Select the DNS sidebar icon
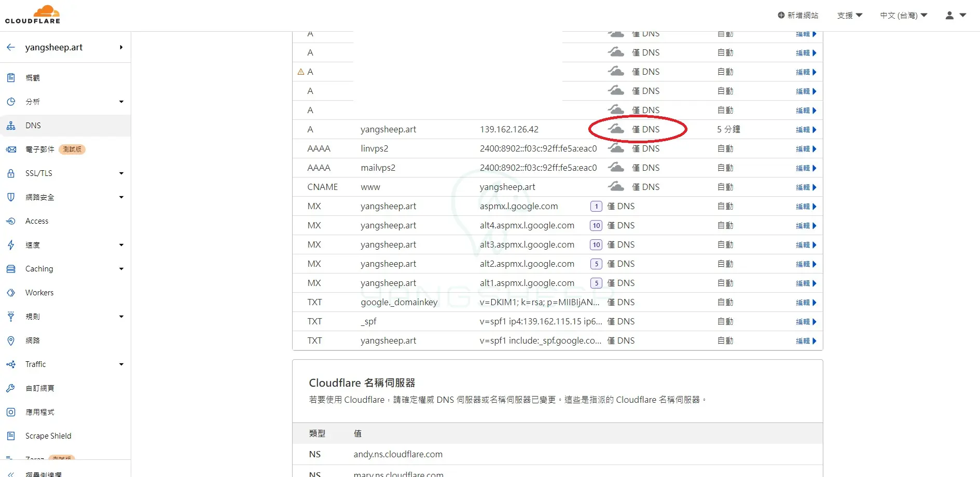Image resolution: width=980 pixels, height=477 pixels. tap(11, 126)
